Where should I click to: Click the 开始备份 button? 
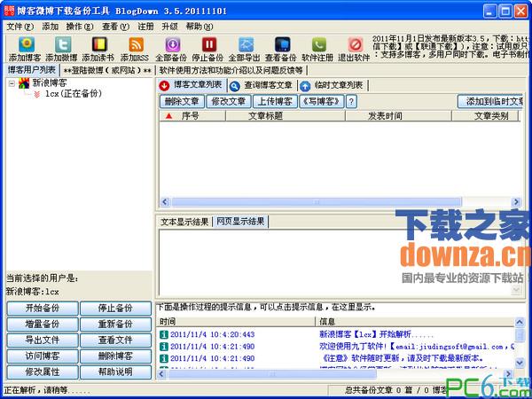coord(43,309)
